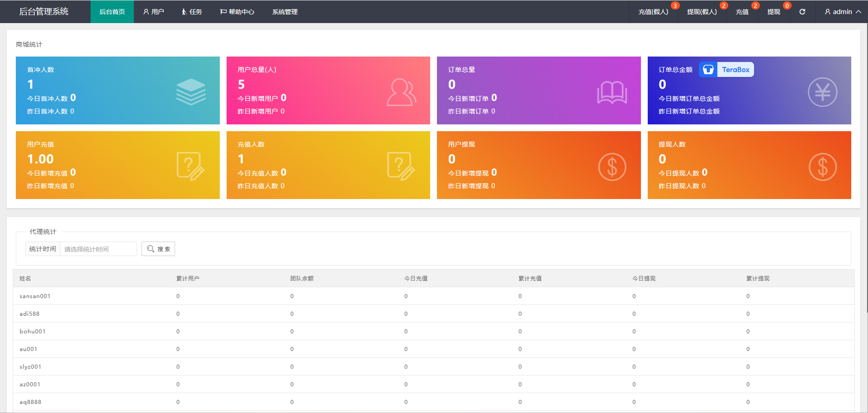Image resolution: width=868 pixels, height=413 pixels.
Task: Click the dollar icon in 提现人数 card
Action: pos(822,167)
